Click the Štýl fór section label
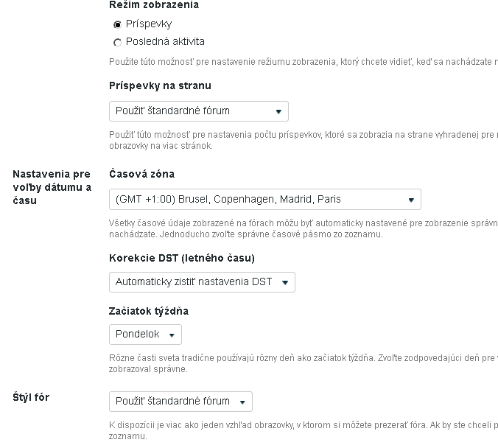This screenshot has height=448, width=498. click(x=31, y=397)
